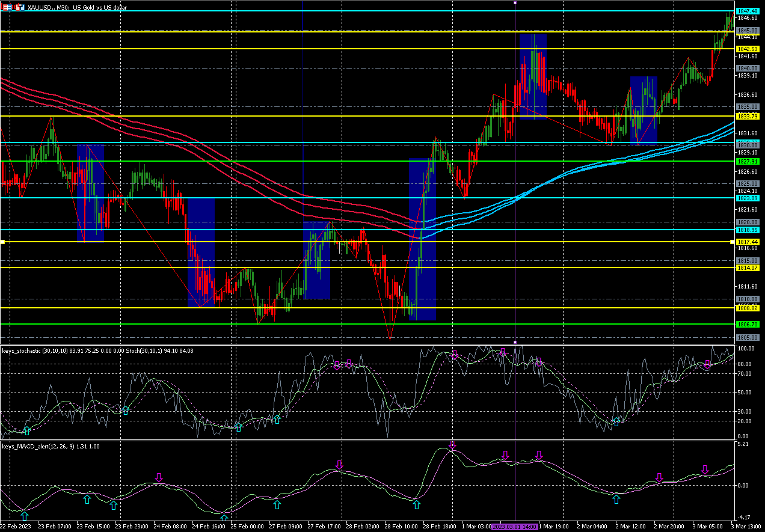Click the rightmost cyan up arrow in MACD panel

616,499
